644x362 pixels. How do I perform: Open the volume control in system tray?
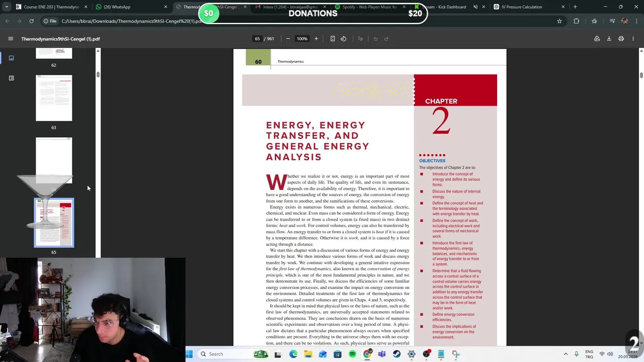(x=610, y=354)
